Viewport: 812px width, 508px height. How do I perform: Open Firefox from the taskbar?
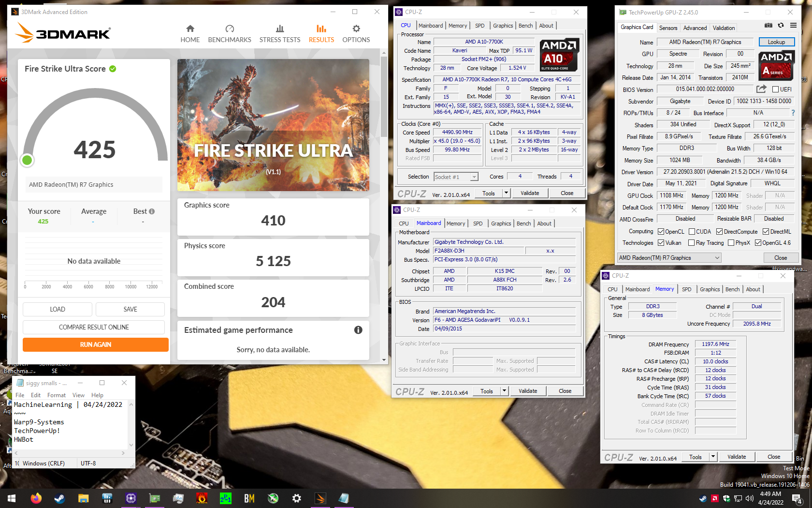36,498
